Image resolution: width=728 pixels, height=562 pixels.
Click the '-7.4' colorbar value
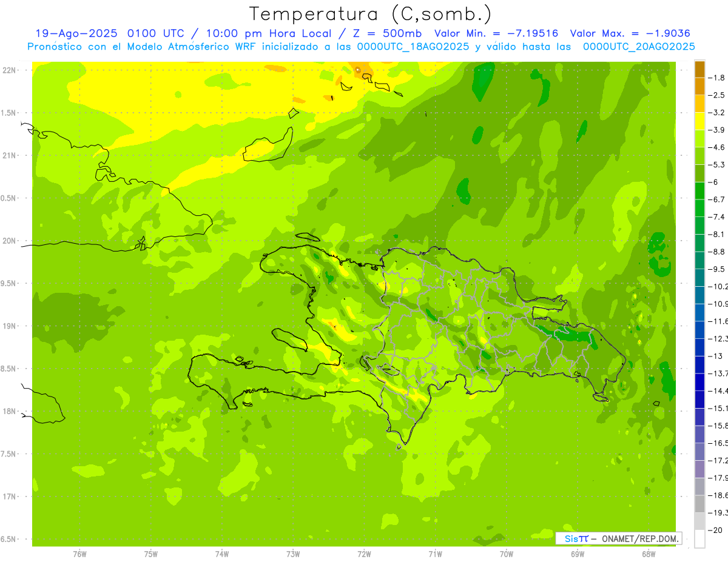718,216
